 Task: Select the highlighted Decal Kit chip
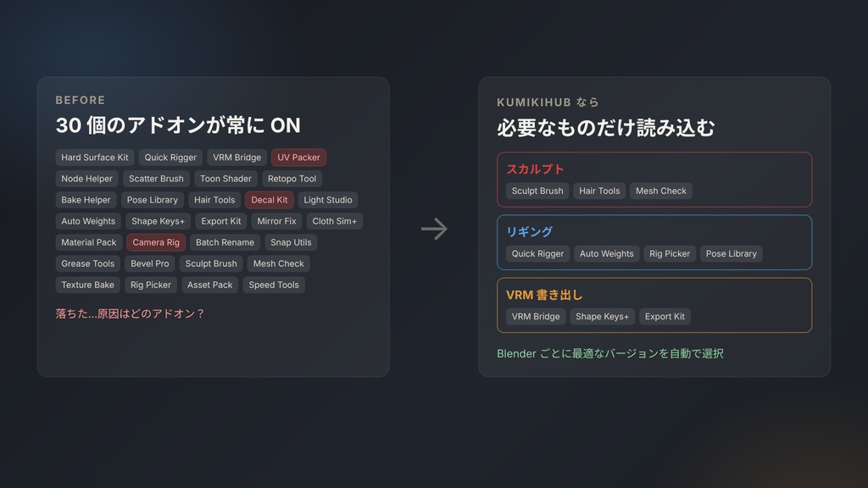269,200
